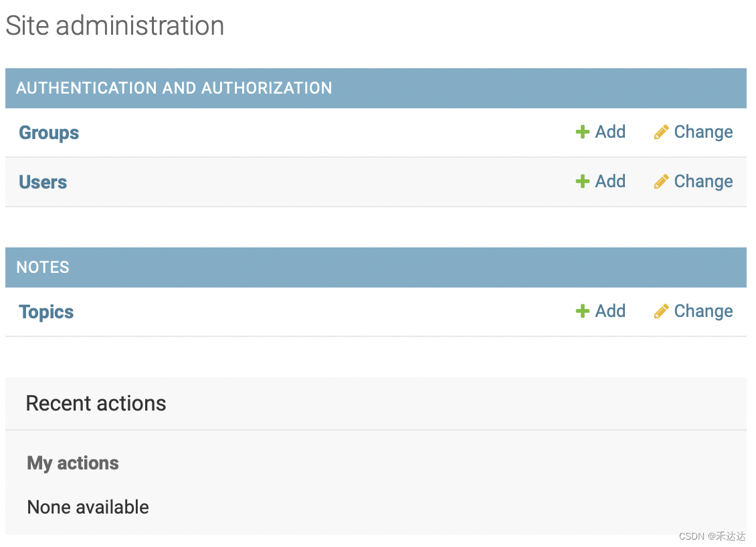Open the Users model link
This screenshot has width=756, height=547.
(x=43, y=182)
